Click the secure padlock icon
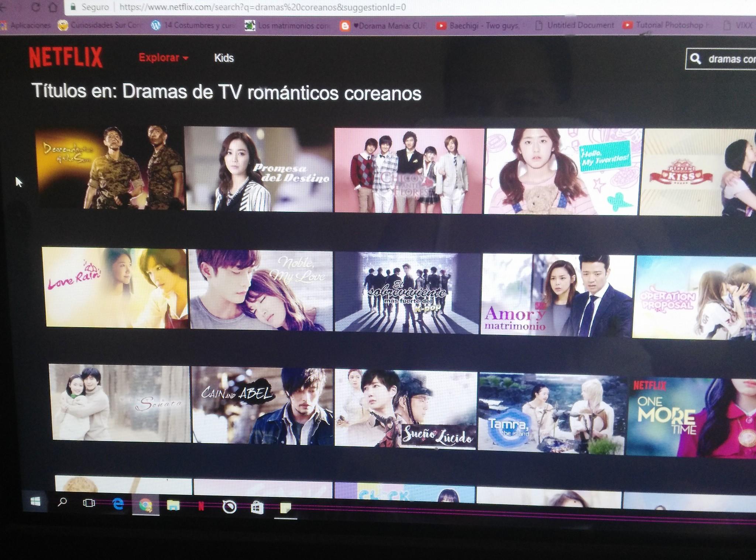The height and width of the screenshot is (560, 756). click(x=73, y=7)
